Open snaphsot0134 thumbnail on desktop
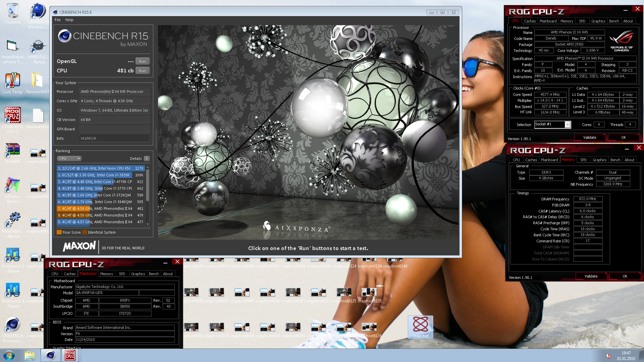The width and height of the screenshot is (644, 362). 369,263
